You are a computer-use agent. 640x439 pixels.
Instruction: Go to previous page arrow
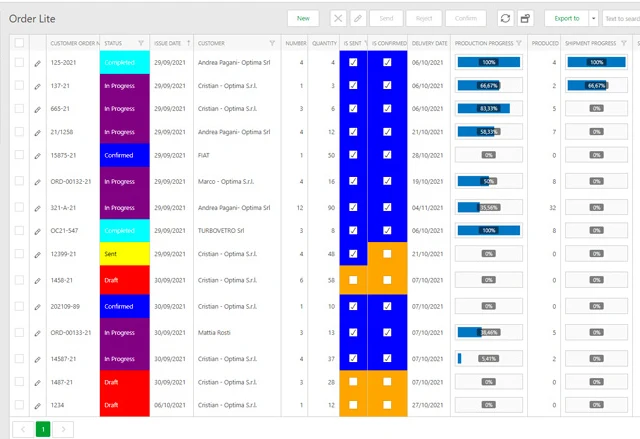22,429
